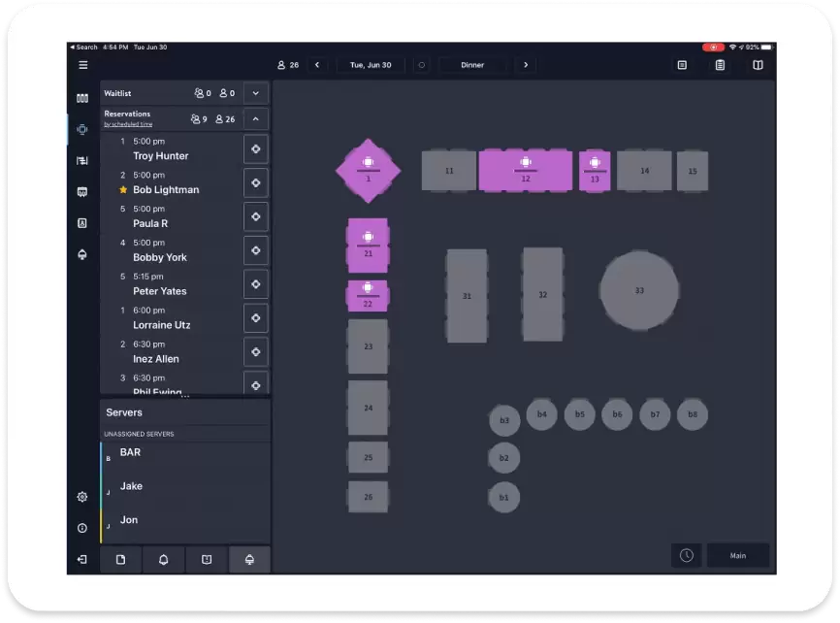Open the settings gear in sidebar

tap(82, 497)
